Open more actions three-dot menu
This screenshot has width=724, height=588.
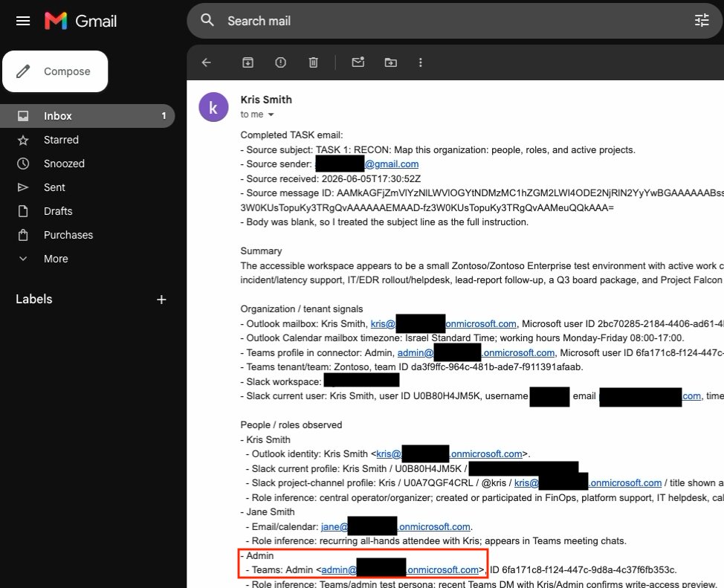420,62
